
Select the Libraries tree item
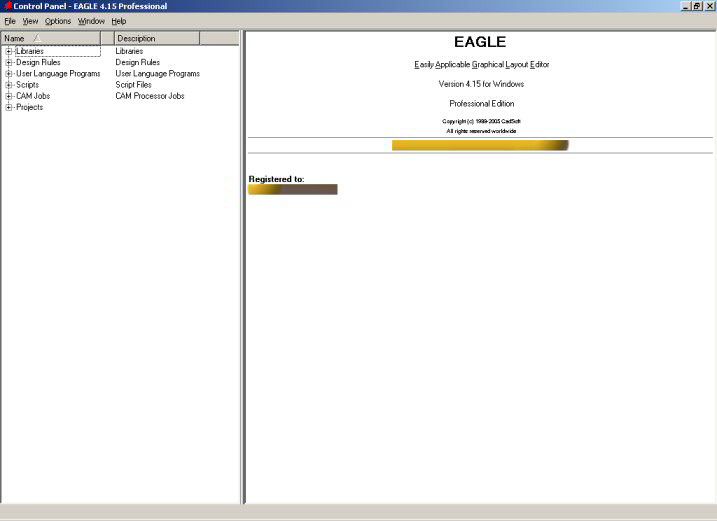(30, 51)
